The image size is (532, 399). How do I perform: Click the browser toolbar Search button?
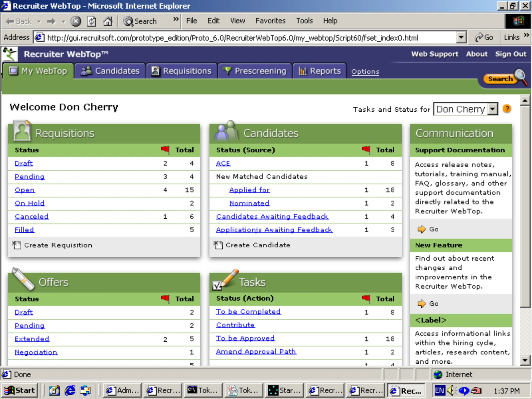pyautogui.click(x=140, y=21)
